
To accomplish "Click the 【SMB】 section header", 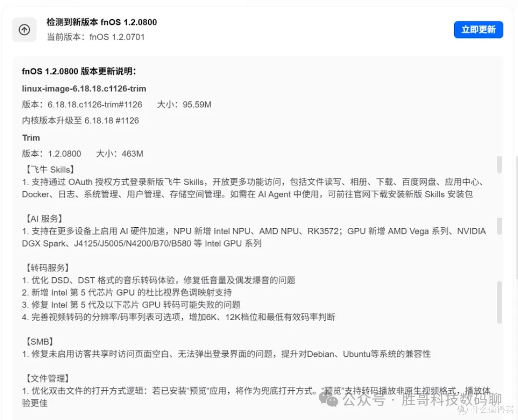I will point(38,341).
